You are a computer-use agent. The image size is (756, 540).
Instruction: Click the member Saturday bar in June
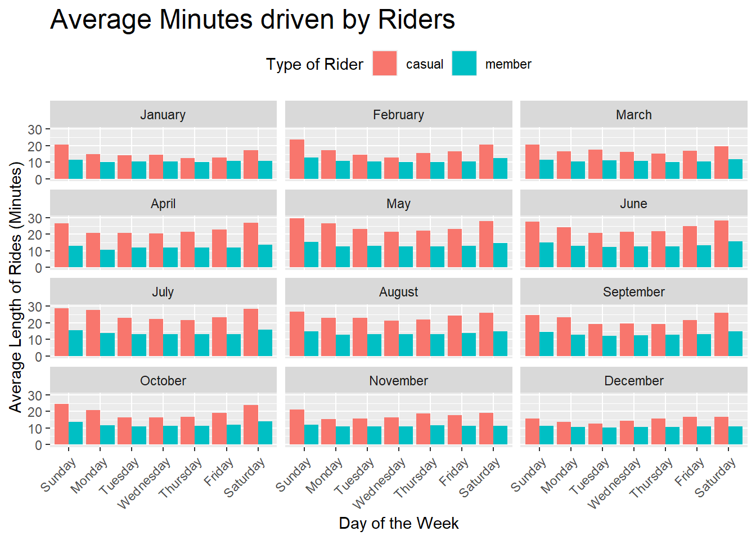click(735, 255)
